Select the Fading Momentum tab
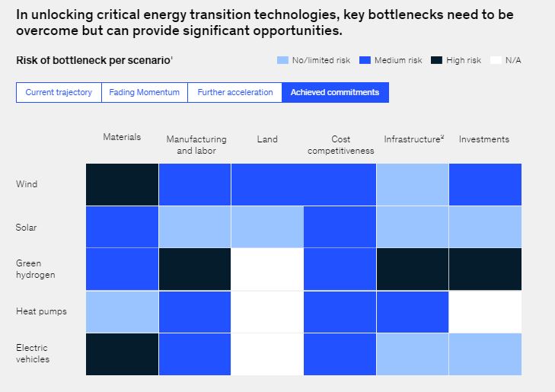Screen dimensions: 555x392 144,93
